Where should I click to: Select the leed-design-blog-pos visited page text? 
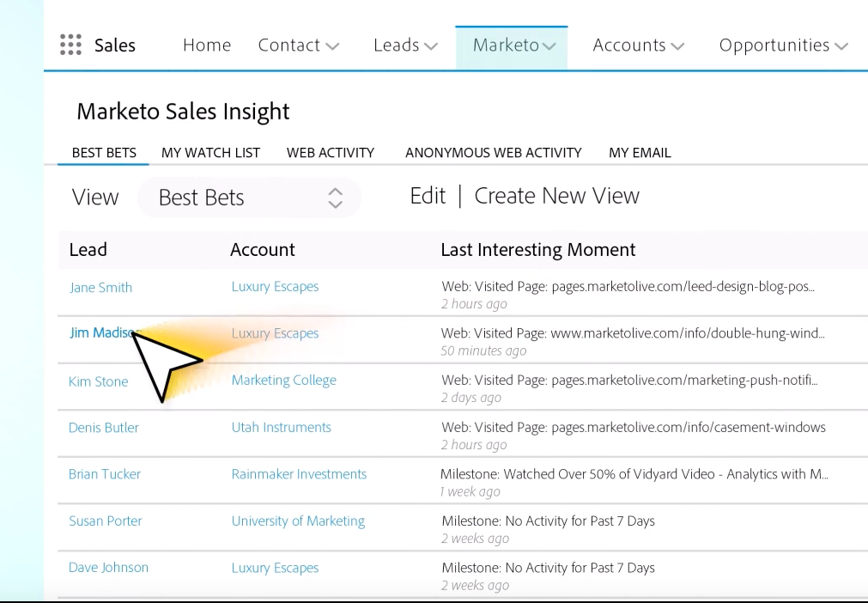coord(628,287)
